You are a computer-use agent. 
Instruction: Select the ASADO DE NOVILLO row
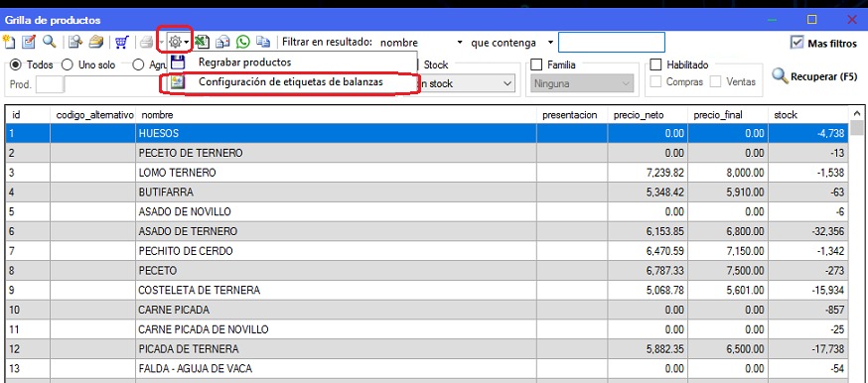click(x=427, y=211)
